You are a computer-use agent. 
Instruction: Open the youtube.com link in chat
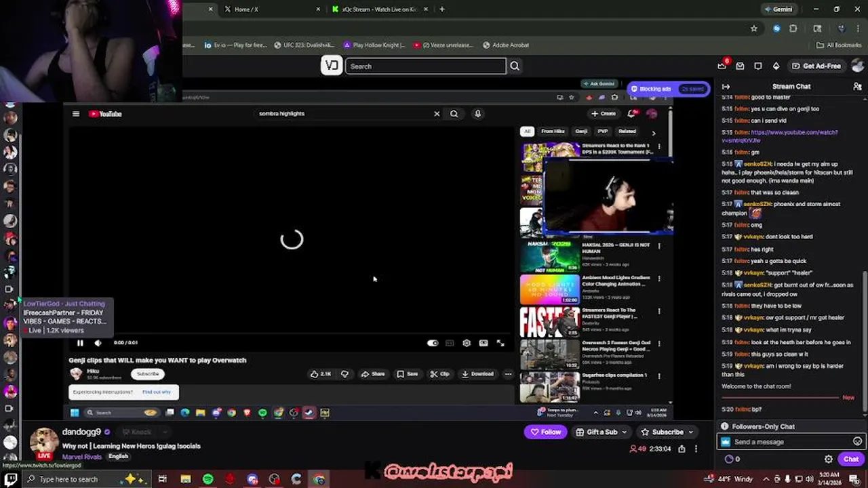coord(780,136)
